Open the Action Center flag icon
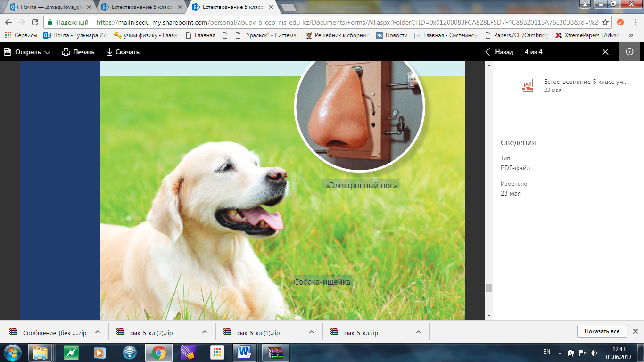The width and height of the screenshot is (644, 362). point(582,353)
